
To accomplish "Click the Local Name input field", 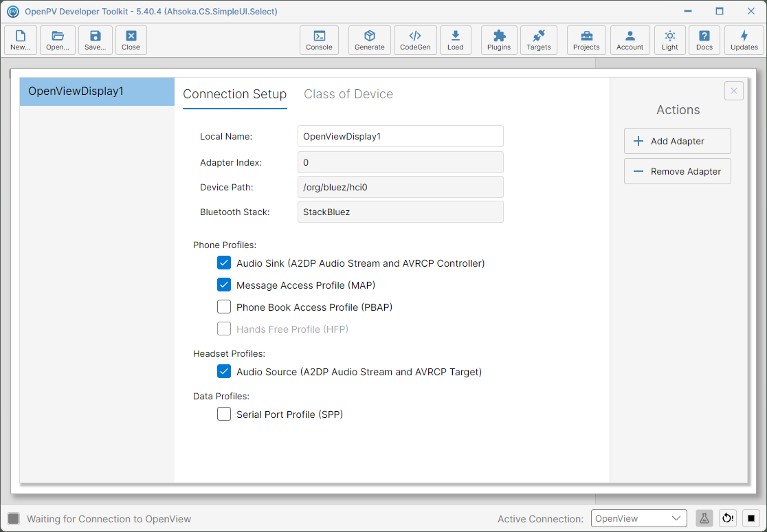I will pyautogui.click(x=401, y=136).
